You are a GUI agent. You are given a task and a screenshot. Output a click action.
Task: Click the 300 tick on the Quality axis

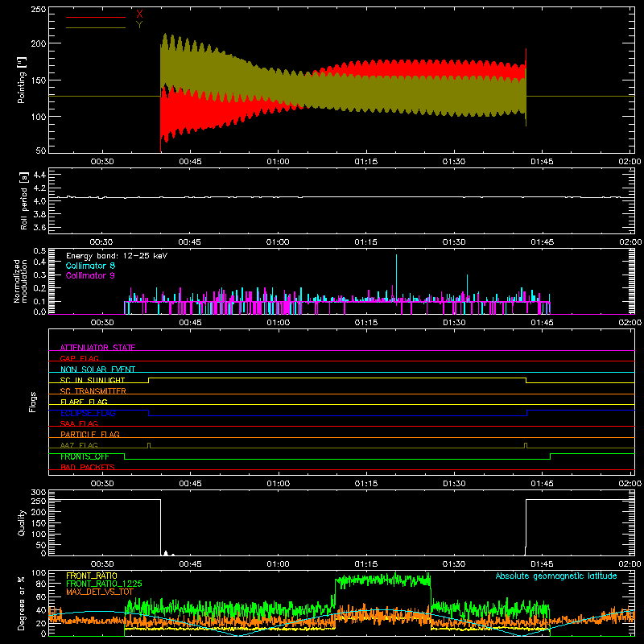(38, 493)
